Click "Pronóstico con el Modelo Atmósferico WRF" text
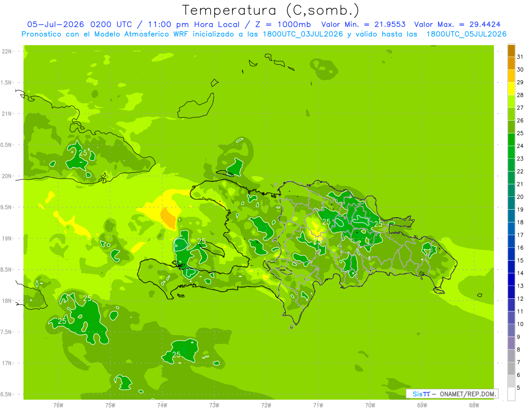The height and width of the screenshot is (411, 532). 106,34
